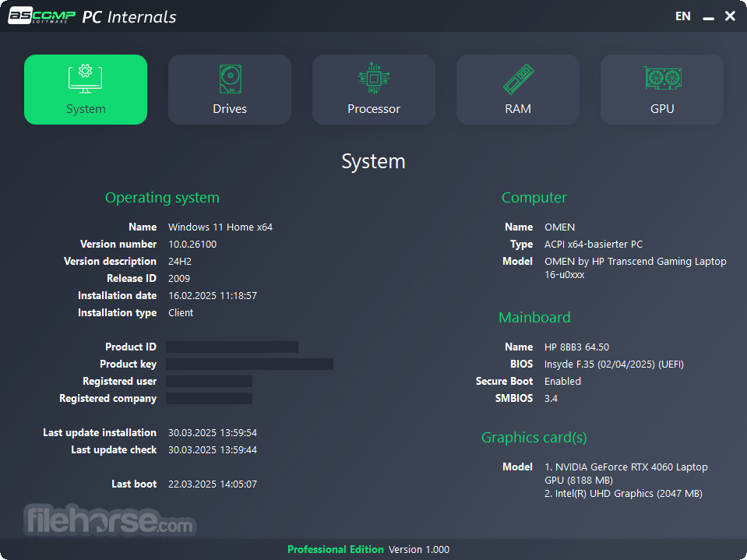Image resolution: width=747 pixels, height=560 pixels.
Task: Select type ACPI x64-basierter PC
Action: click(x=594, y=245)
